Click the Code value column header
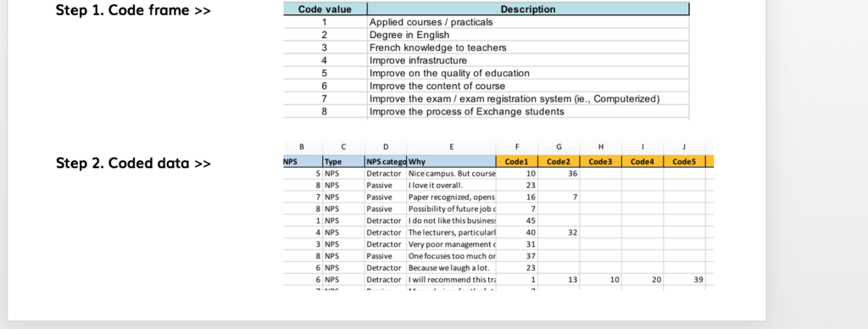Screen dimensions: 868x329 coord(325,9)
